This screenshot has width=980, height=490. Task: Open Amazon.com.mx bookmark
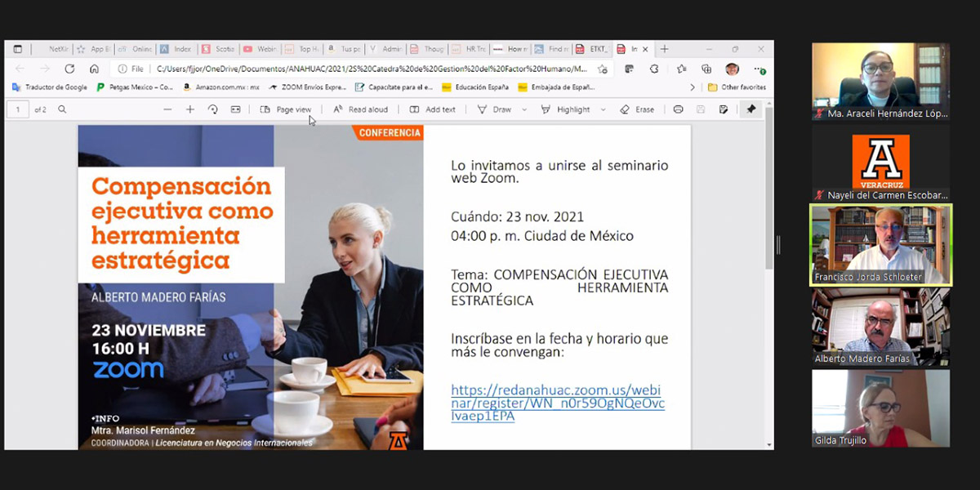(220, 87)
